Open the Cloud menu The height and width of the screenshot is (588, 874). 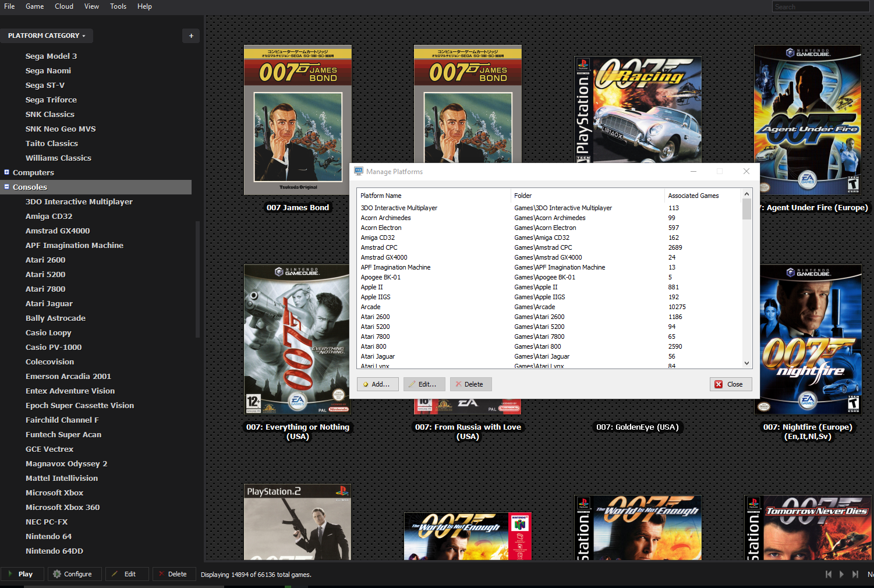coord(64,6)
